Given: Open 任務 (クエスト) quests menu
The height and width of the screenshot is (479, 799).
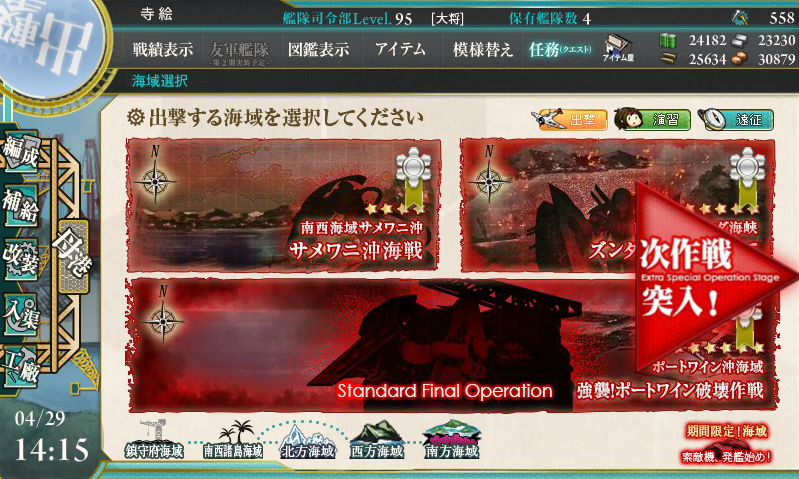Looking at the screenshot, I should (x=560, y=49).
